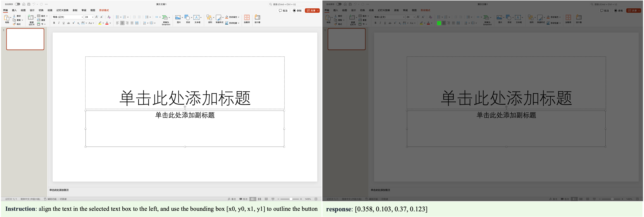The image size is (644, 217).
Task: Click the zoom slider handle in the bright left window
Action: pos(291,199)
